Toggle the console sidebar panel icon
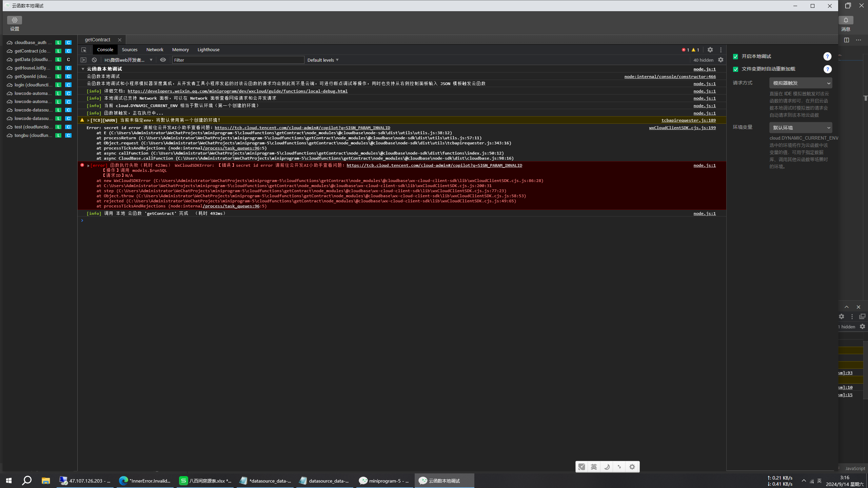 pyautogui.click(x=83, y=60)
